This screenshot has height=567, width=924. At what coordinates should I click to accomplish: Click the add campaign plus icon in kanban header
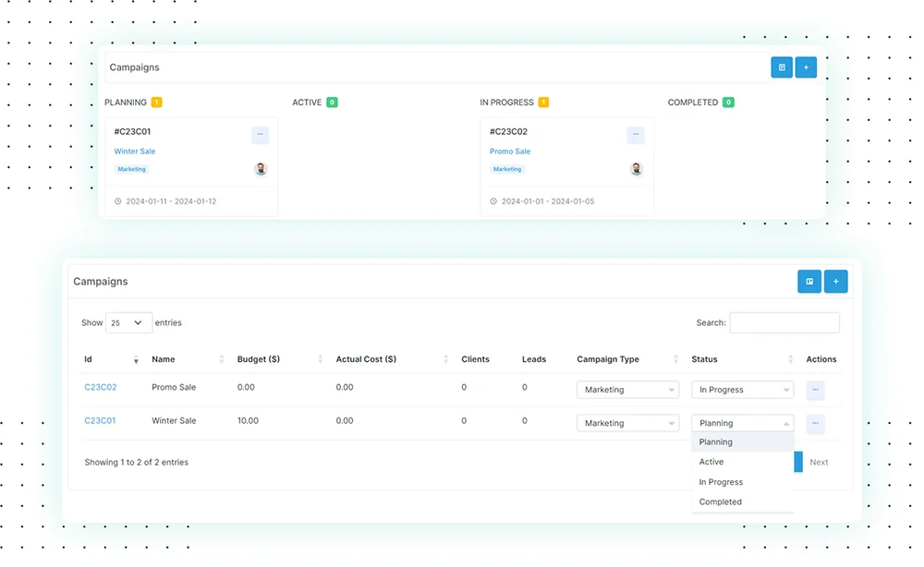[806, 67]
